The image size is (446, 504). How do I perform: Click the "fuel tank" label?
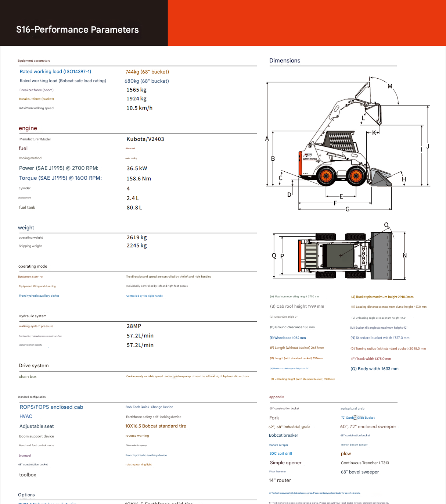point(27,207)
